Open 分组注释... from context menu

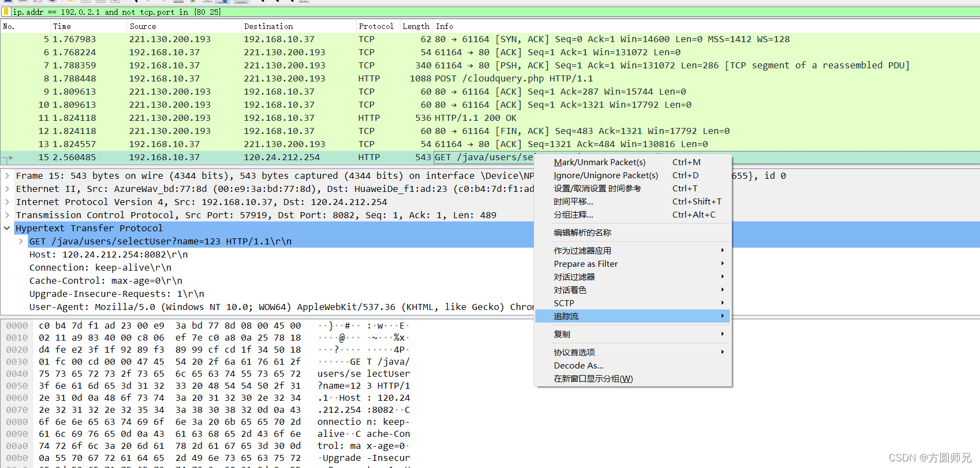point(633,215)
